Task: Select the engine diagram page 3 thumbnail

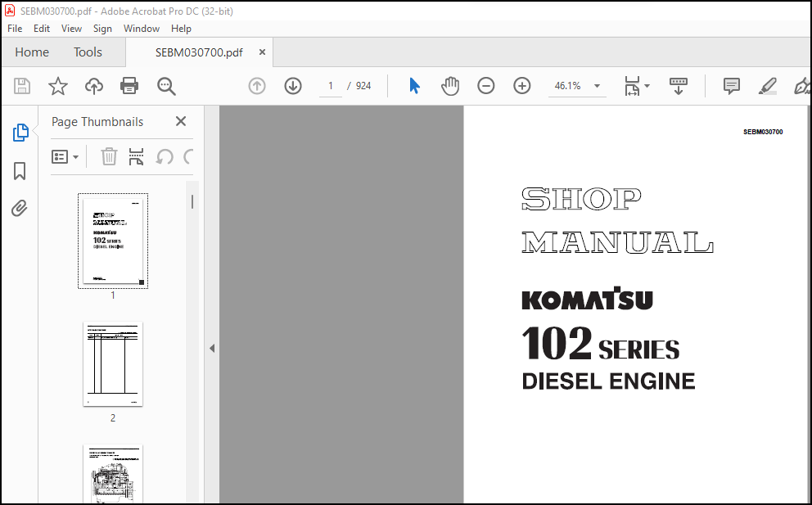Action: pyautogui.click(x=113, y=474)
